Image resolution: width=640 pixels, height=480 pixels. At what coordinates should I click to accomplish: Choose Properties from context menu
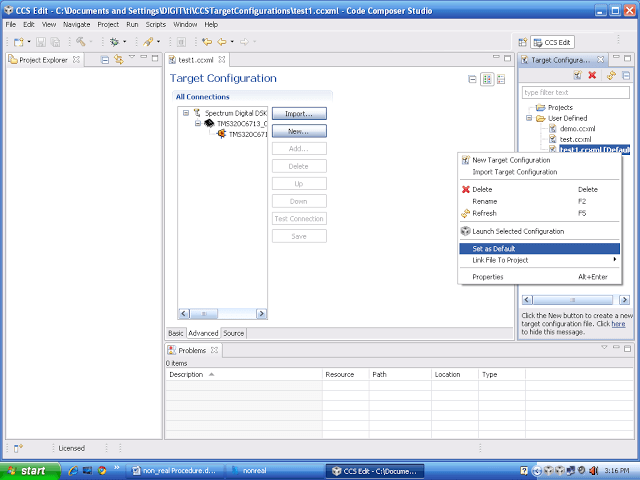click(539, 277)
